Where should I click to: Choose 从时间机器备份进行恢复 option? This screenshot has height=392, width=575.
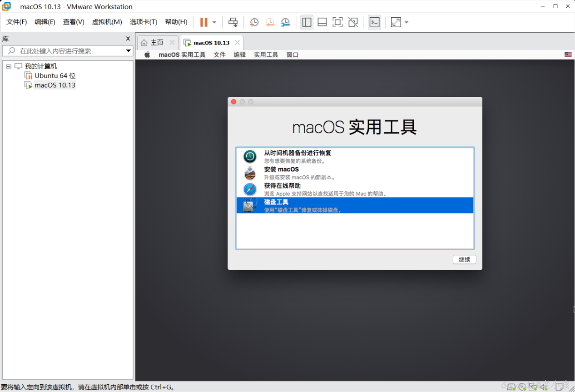tap(297, 153)
